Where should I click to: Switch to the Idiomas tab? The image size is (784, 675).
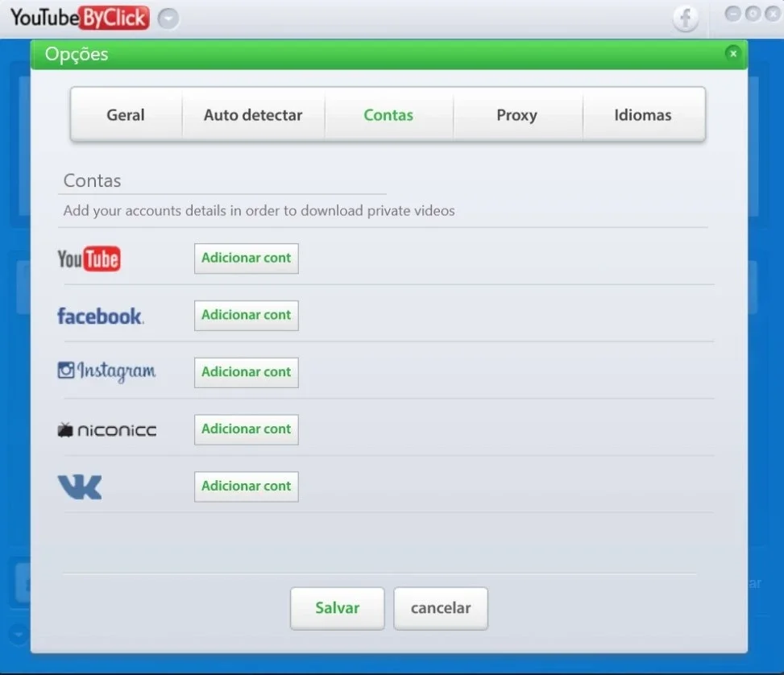[643, 115]
